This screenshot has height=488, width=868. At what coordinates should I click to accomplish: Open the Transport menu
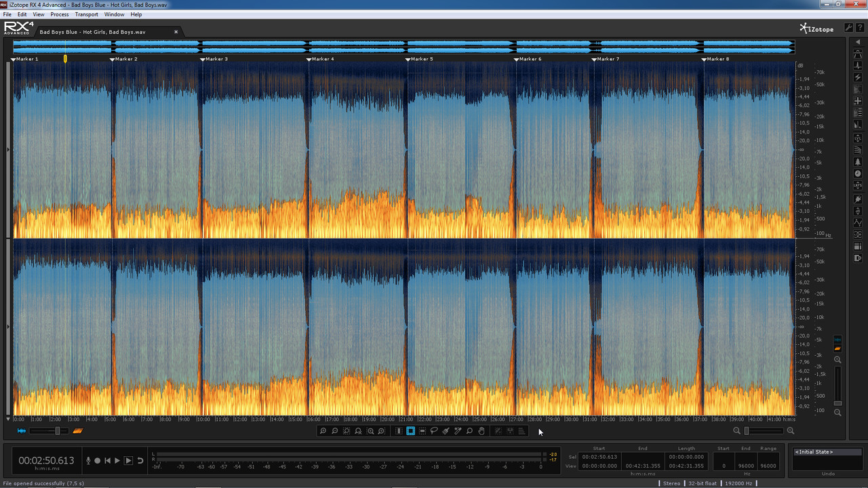[87, 14]
